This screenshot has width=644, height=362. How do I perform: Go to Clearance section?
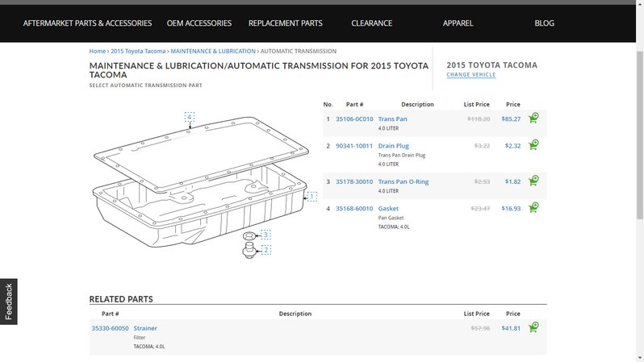tap(372, 23)
